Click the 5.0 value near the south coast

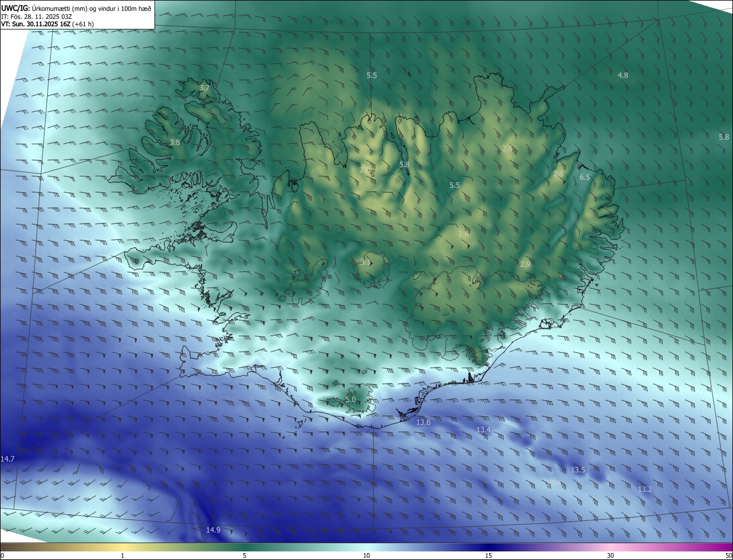(351, 399)
